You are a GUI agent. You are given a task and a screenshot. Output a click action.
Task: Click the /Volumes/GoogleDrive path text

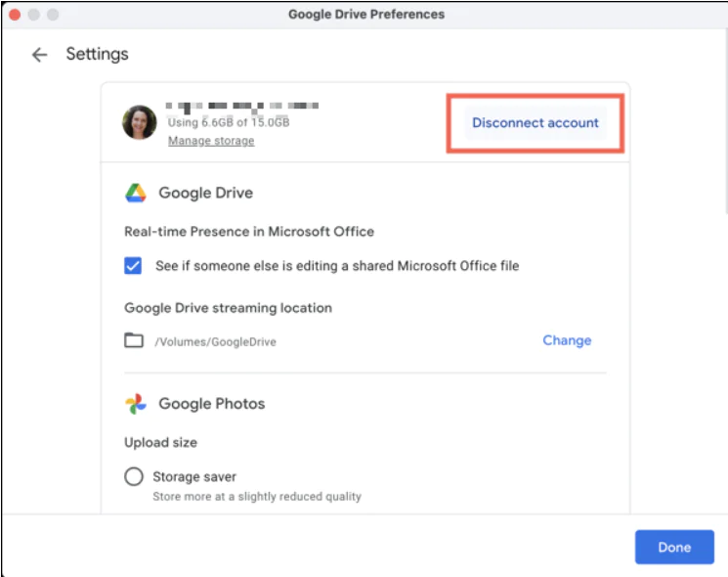coord(215,342)
